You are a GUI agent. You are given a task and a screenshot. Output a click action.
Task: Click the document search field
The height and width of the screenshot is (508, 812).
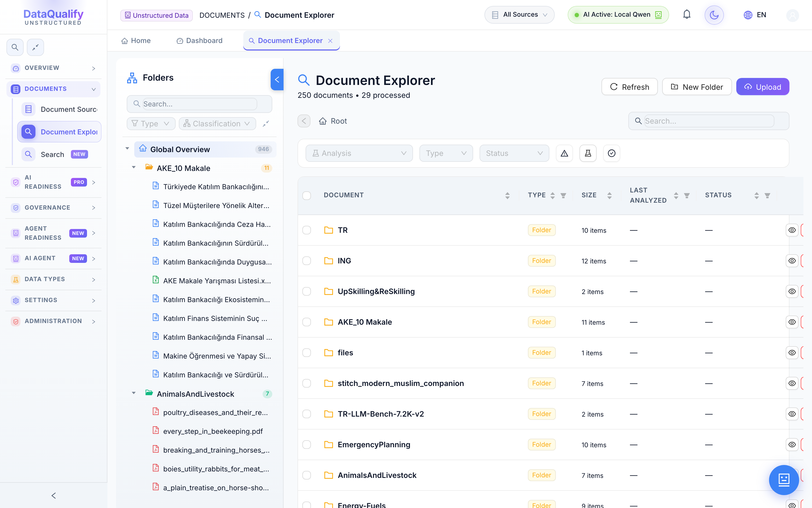coord(709,121)
